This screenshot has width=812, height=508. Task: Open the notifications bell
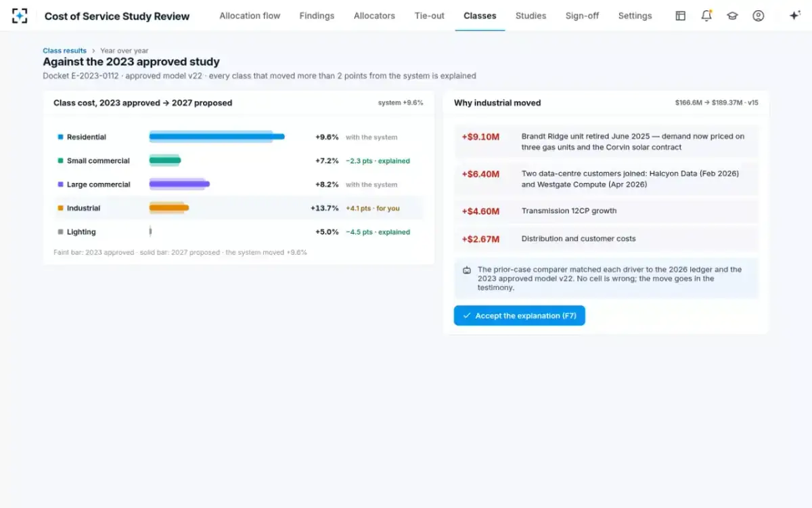706,16
